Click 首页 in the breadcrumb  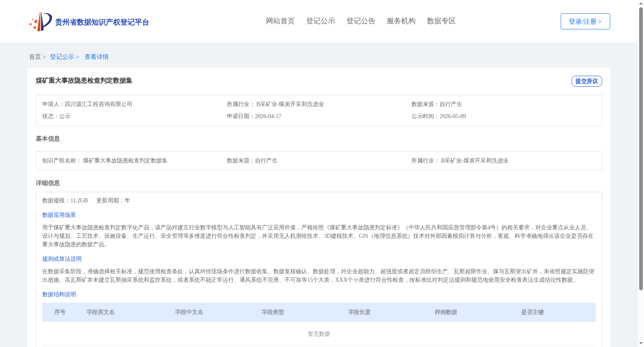pyautogui.click(x=35, y=57)
